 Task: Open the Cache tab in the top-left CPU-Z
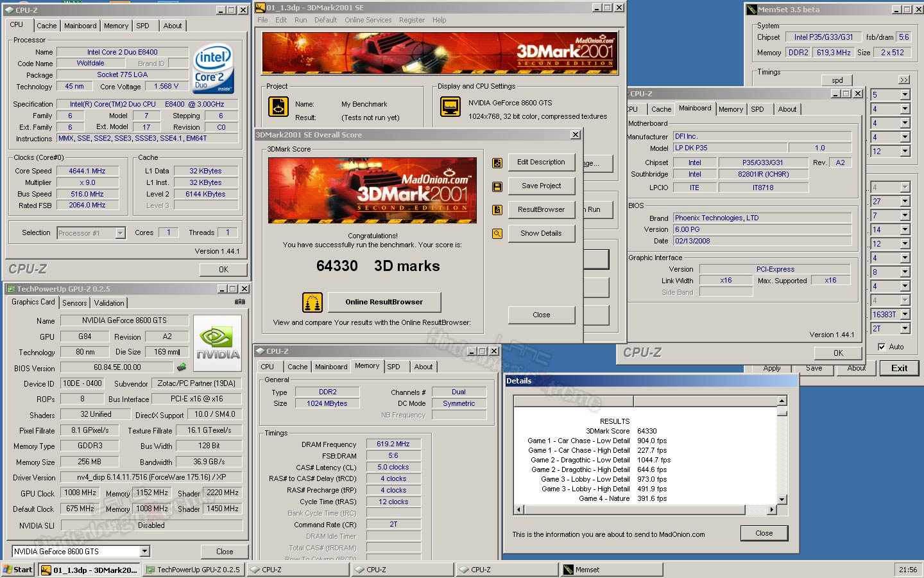46,26
